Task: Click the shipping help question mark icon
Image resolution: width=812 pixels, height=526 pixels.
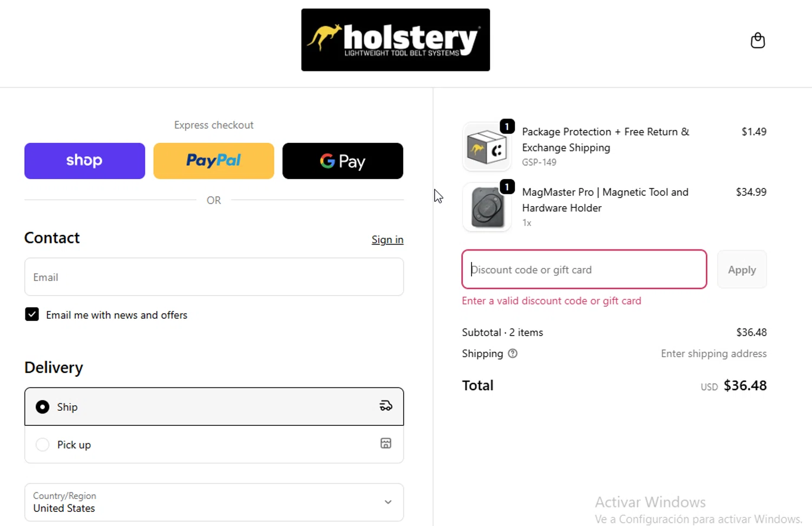Action: point(513,353)
